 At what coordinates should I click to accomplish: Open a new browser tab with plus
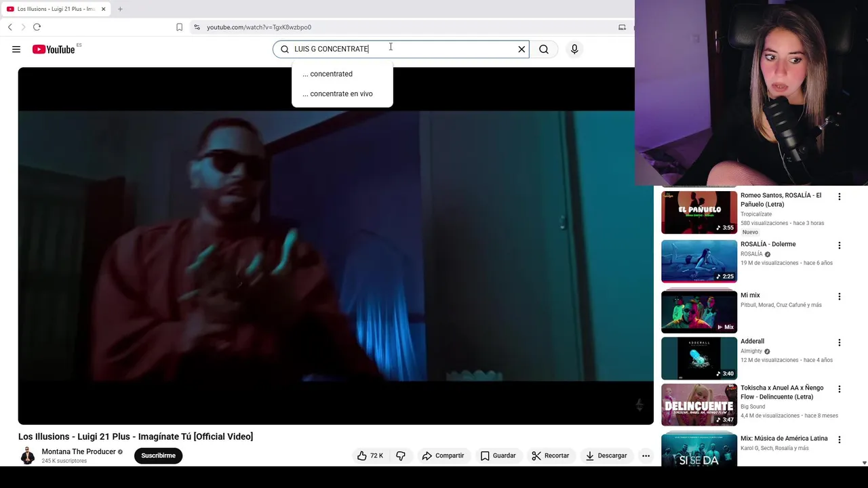pyautogui.click(x=120, y=9)
